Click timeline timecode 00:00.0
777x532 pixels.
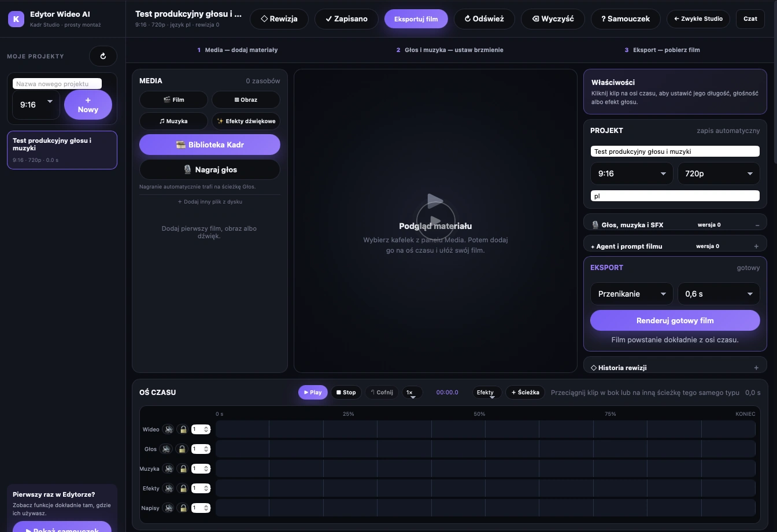coord(447,392)
